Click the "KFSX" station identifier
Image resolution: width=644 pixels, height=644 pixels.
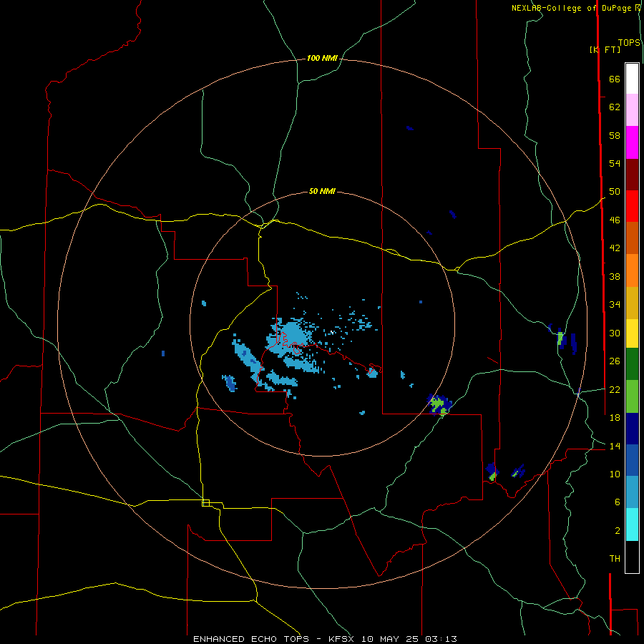pyautogui.click(x=342, y=639)
